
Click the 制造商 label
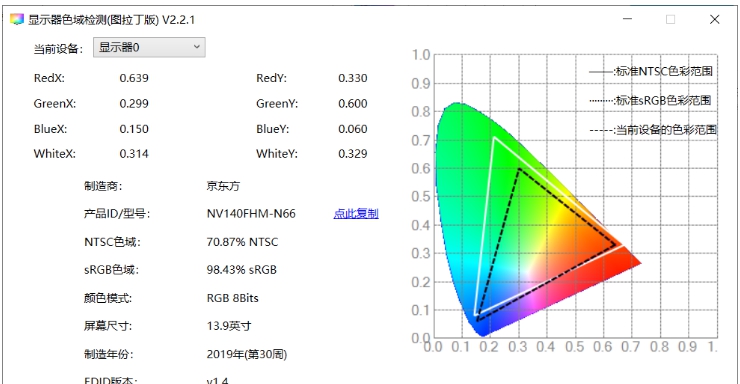point(103,186)
